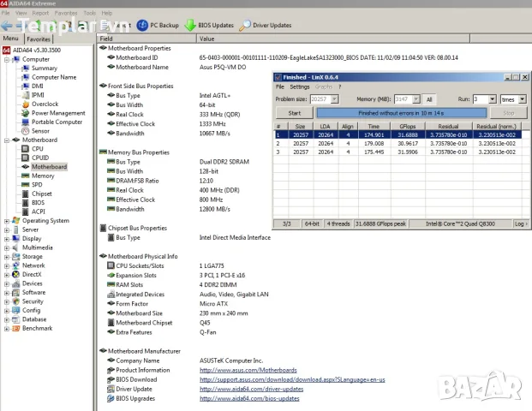
Task: Click the LinX Stop button
Action: pyautogui.click(x=508, y=113)
